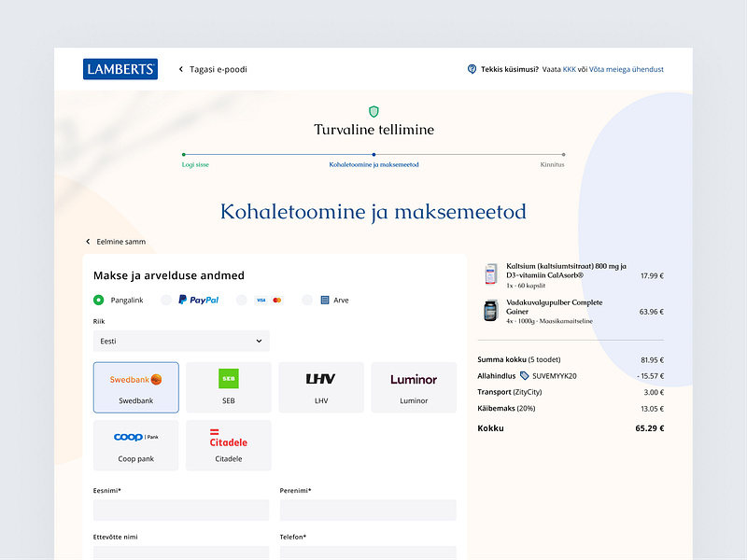Click the green shield security icon
Image resolution: width=747 pixels, height=560 pixels.
(x=374, y=111)
